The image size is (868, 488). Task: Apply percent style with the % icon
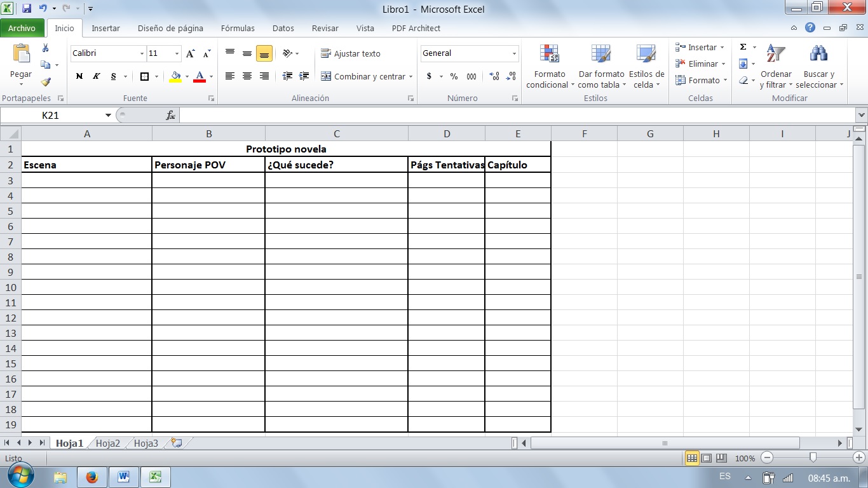pyautogui.click(x=454, y=76)
